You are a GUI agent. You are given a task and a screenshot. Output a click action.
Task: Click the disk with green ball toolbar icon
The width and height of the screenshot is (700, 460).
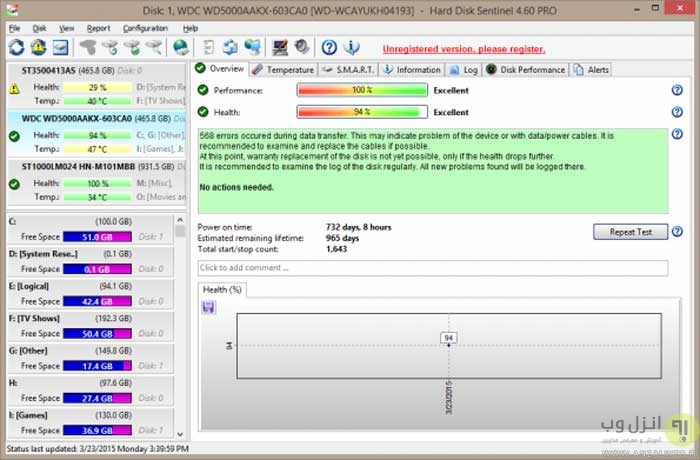[x=132, y=47]
